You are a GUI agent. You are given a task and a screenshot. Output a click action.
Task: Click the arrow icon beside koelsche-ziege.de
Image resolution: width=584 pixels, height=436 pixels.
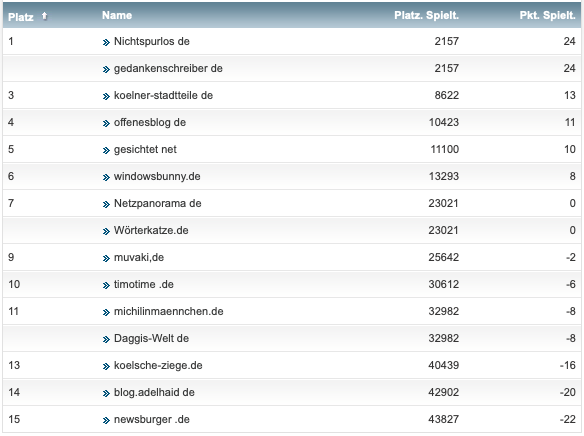(106, 366)
